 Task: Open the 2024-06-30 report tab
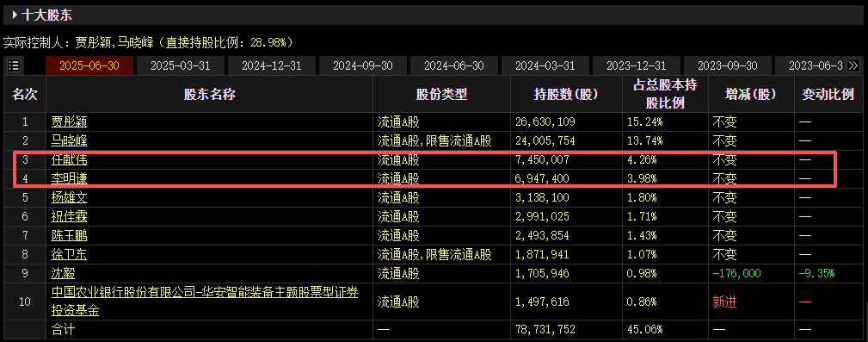pyautogui.click(x=454, y=65)
